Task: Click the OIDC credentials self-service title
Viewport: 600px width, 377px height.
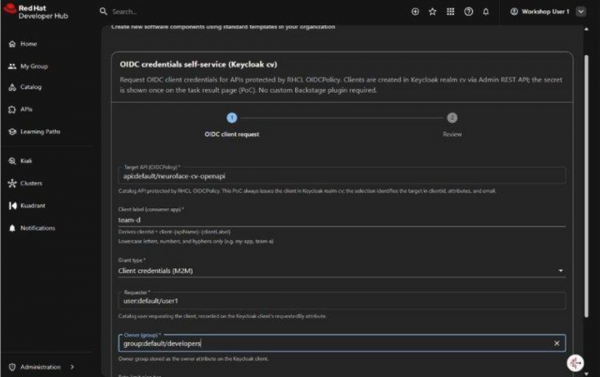Action: (x=198, y=64)
